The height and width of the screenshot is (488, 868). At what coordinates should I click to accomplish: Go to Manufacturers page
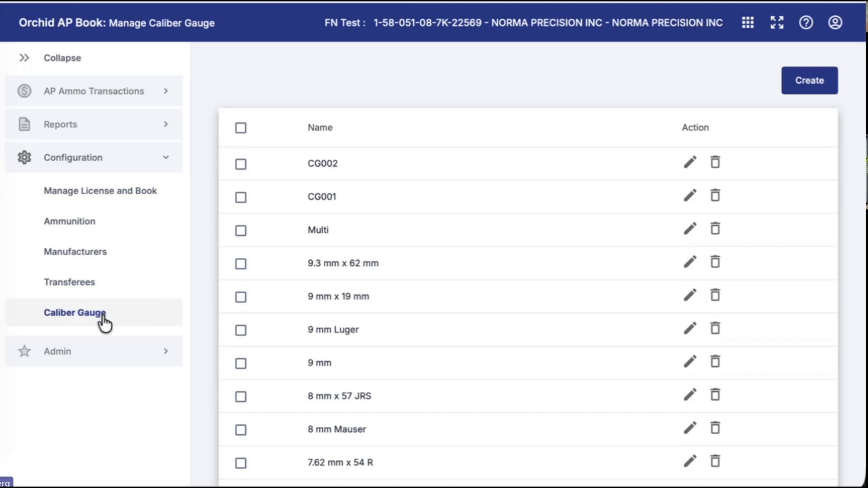(x=75, y=251)
